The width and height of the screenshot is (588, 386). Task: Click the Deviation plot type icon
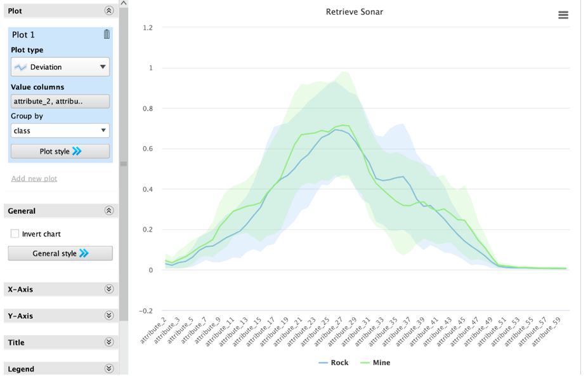click(x=21, y=67)
